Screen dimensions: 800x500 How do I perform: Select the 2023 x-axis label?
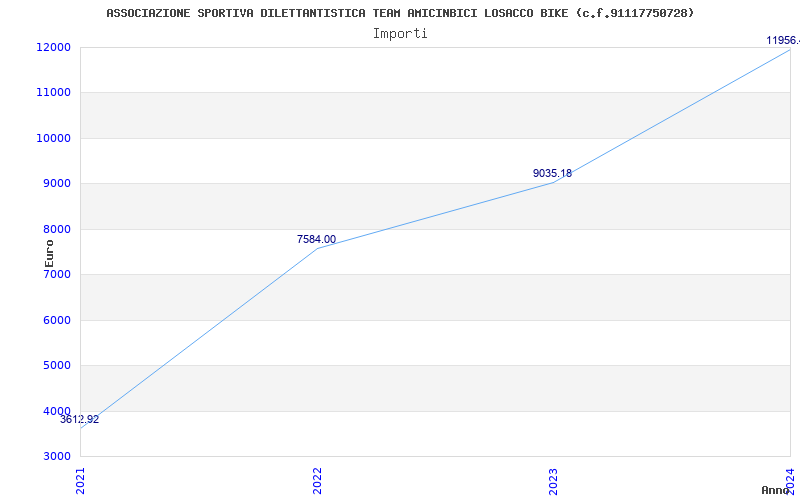pos(554,481)
